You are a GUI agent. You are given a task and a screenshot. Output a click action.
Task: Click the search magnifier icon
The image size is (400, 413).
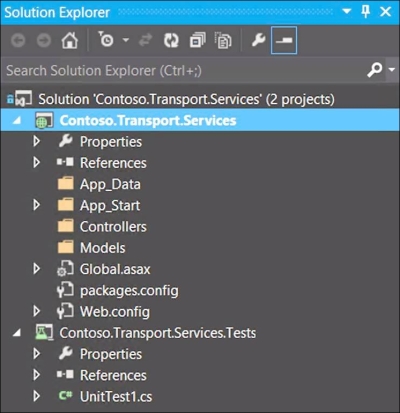coord(374,70)
